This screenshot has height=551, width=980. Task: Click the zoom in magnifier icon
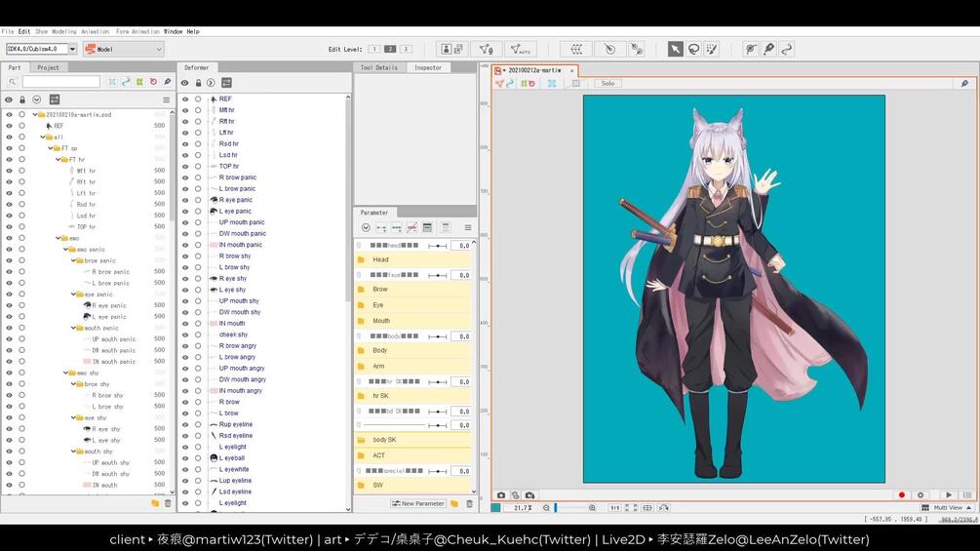point(592,508)
